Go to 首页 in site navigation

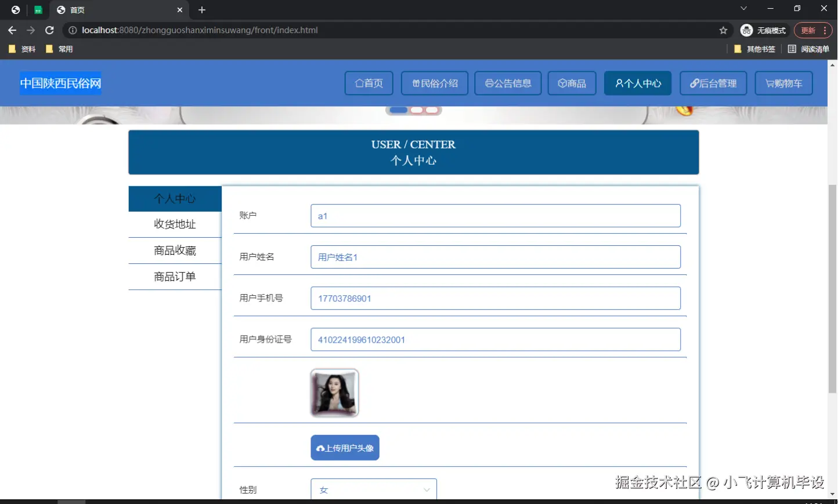coord(369,83)
